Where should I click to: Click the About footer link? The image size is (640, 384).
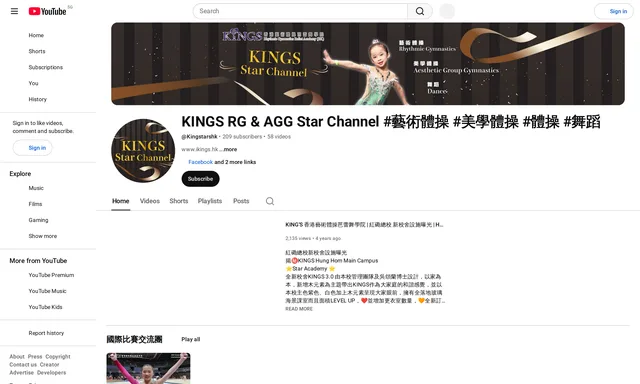tap(17, 356)
